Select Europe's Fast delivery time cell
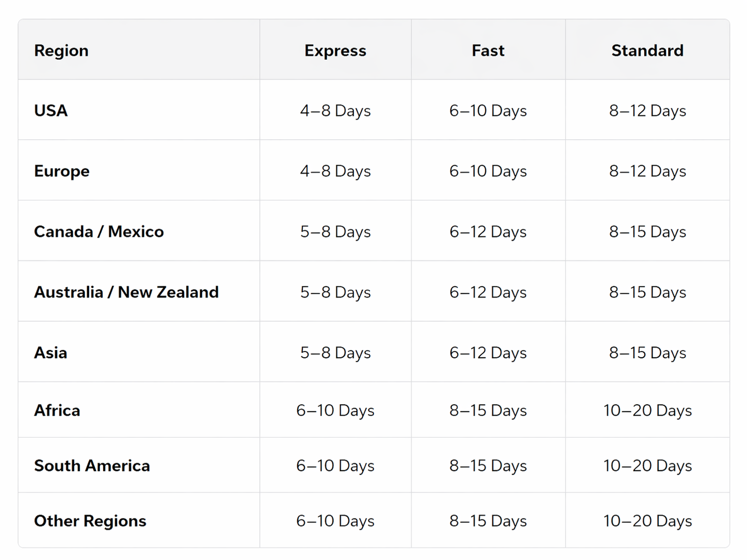Screen dimensions: 747x560 click(x=488, y=171)
